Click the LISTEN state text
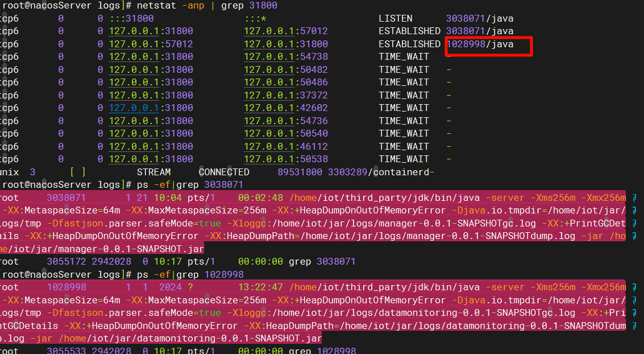 point(396,18)
